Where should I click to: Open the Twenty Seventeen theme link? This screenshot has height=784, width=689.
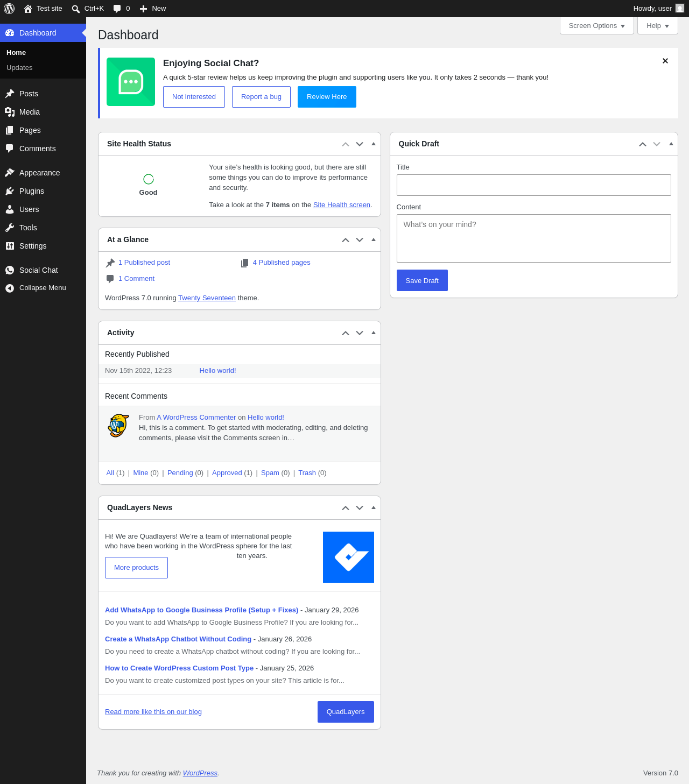coord(207,298)
